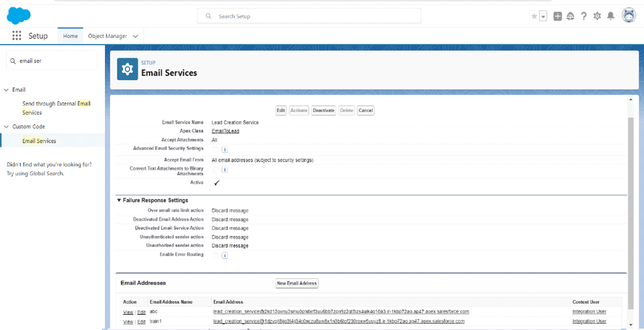
Task: Open the Trailhead guidance icon
Action: pos(571,16)
